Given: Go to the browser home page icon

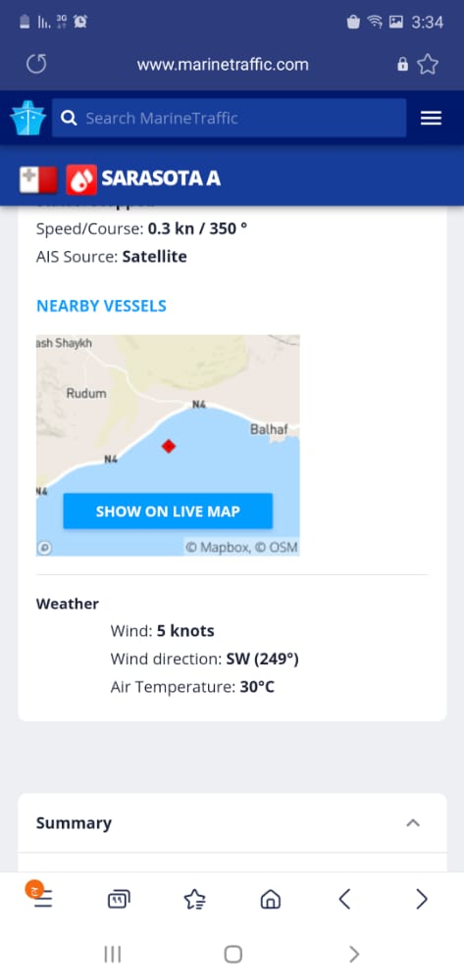Looking at the screenshot, I should coord(270,900).
